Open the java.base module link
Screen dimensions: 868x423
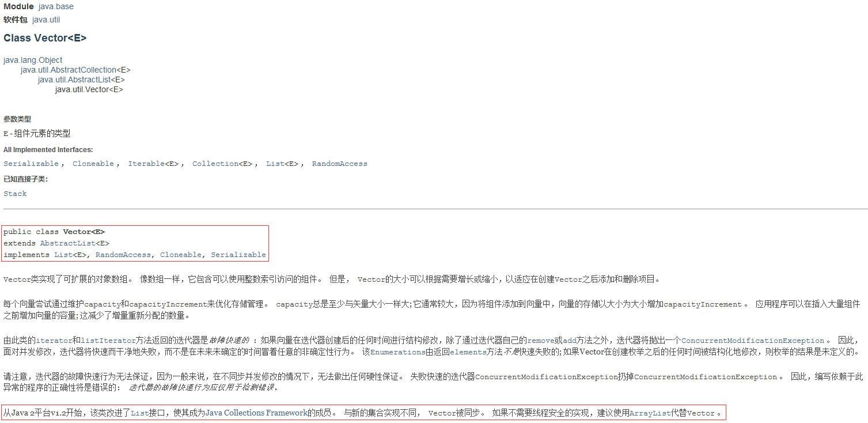point(56,7)
